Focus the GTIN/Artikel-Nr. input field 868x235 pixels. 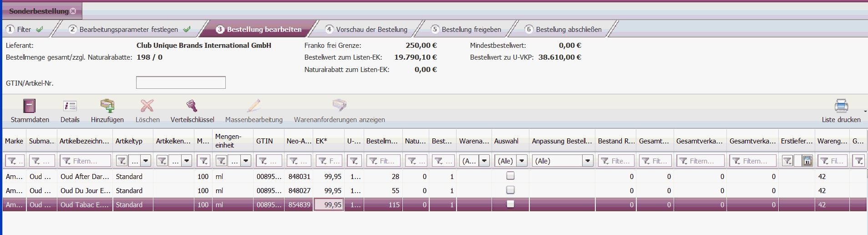[x=181, y=82]
